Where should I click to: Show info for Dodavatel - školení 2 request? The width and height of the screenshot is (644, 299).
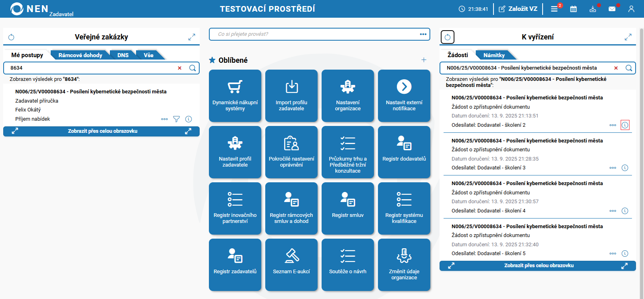coord(625,125)
